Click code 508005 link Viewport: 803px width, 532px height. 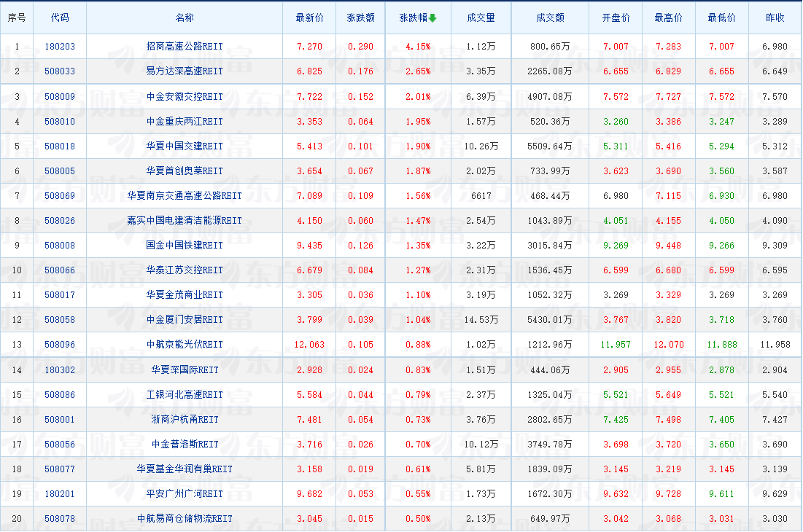(x=60, y=171)
